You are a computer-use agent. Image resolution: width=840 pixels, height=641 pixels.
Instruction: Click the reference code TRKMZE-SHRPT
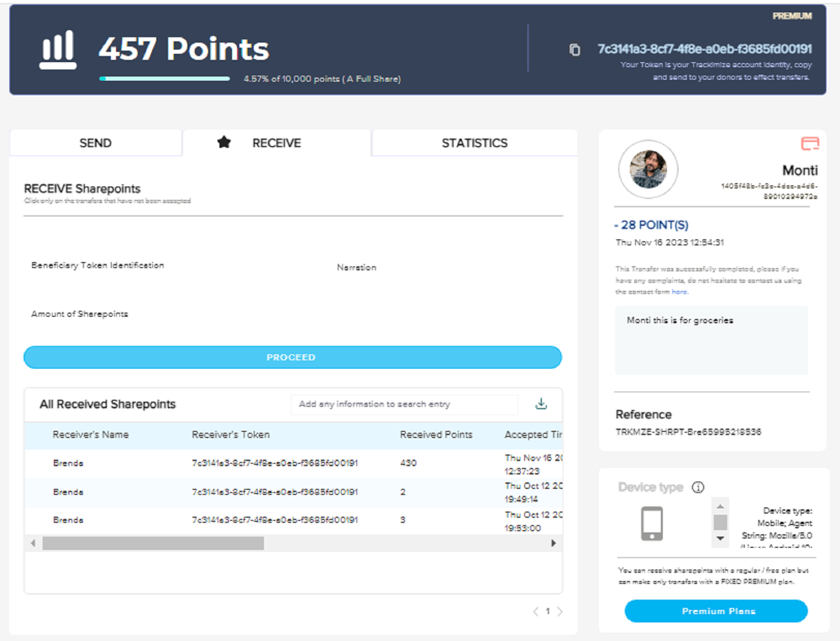(688, 432)
